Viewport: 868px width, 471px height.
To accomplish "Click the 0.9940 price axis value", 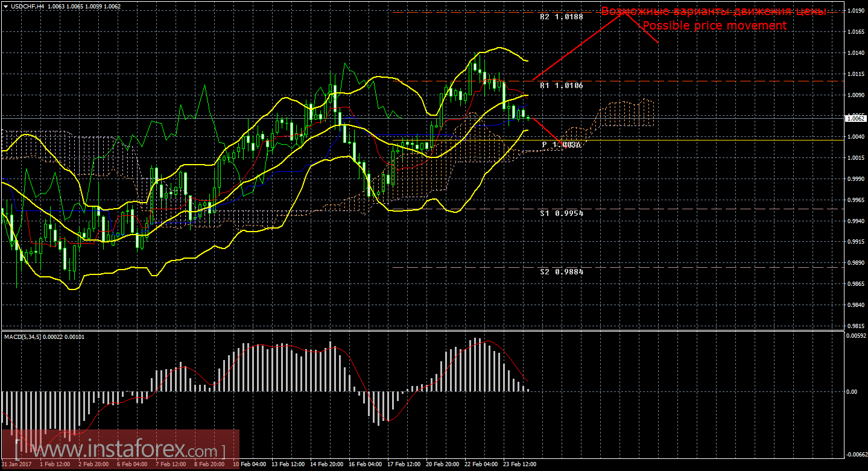I will (856, 221).
